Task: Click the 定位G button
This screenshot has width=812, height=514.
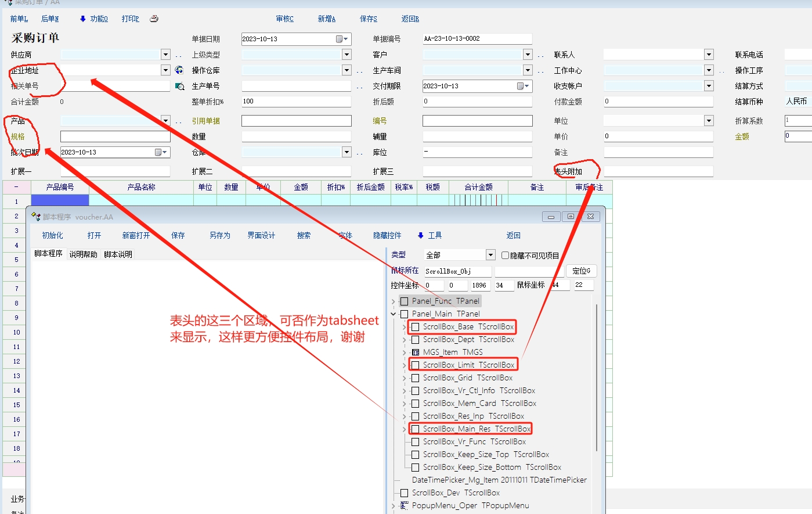Action: pyautogui.click(x=581, y=271)
